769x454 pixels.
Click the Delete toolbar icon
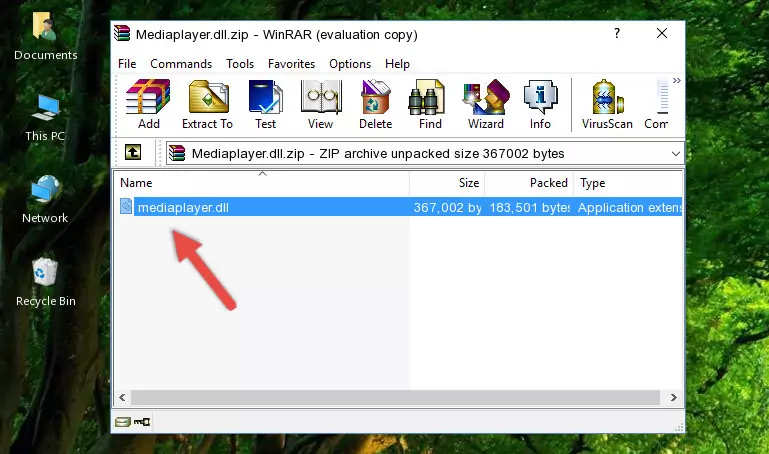(376, 104)
